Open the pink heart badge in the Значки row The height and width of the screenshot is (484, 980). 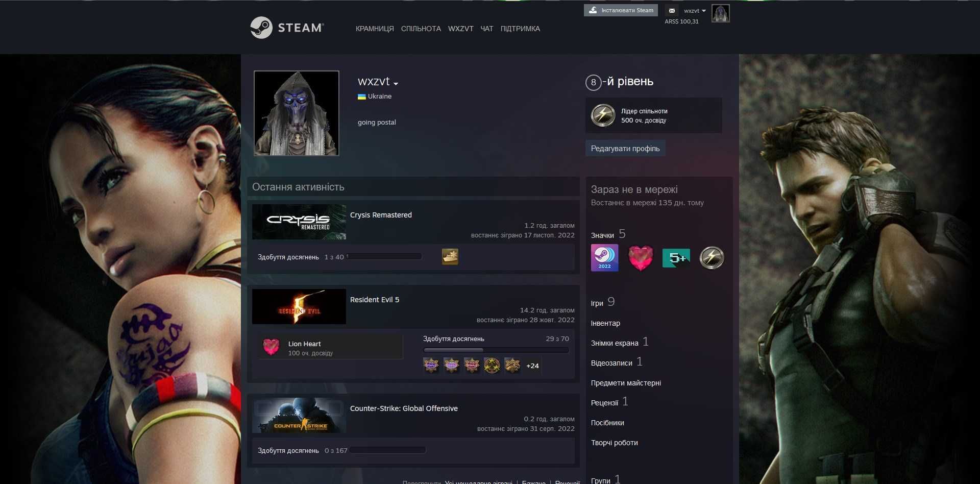click(640, 258)
